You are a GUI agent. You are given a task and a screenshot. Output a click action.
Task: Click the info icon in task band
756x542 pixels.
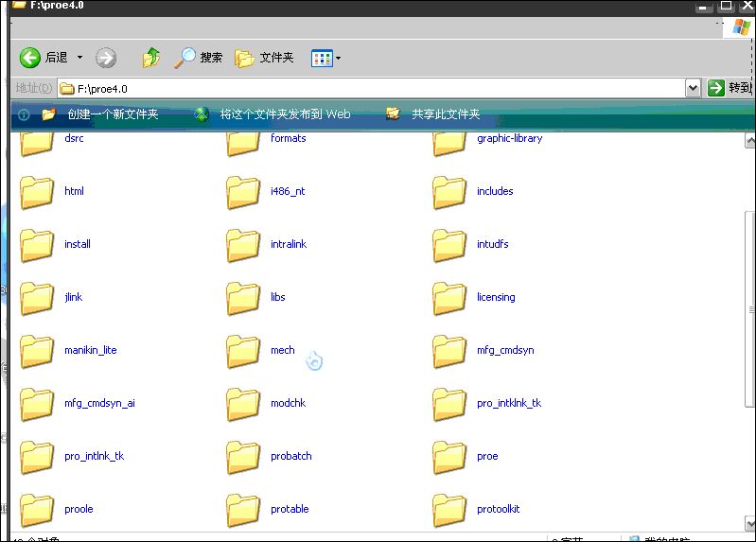point(24,114)
